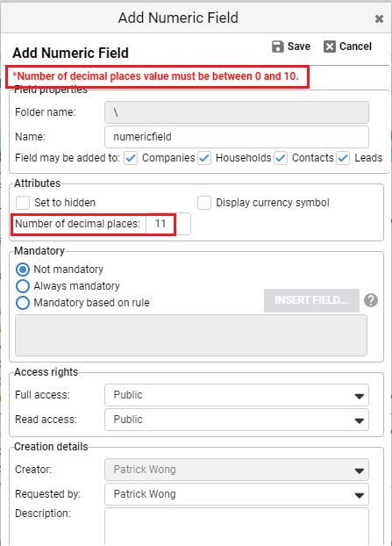
Task: Click the Name input field
Action: coord(237,137)
